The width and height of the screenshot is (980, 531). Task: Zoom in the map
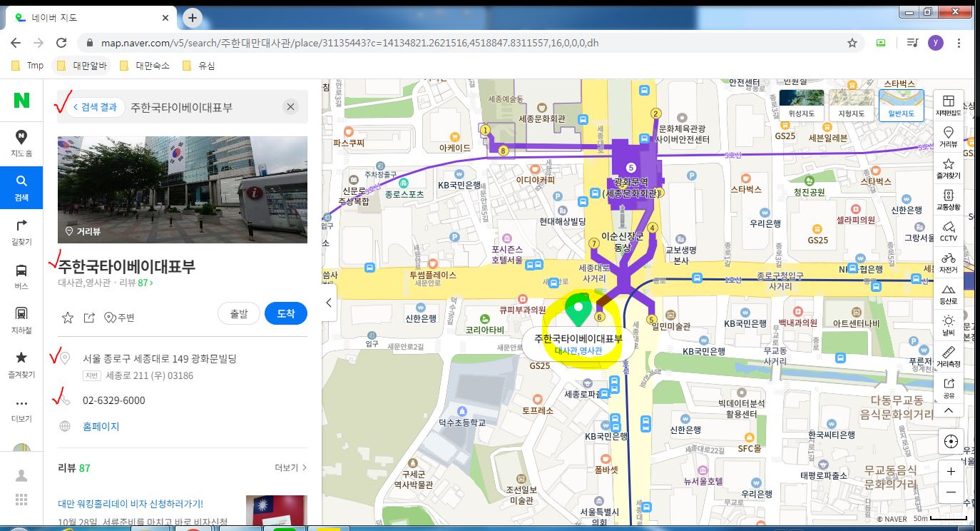(x=950, y=471)
